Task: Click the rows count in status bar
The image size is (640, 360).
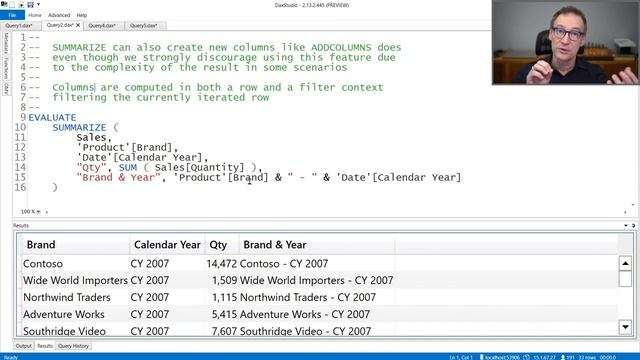Action: click(x=587, y=357)
